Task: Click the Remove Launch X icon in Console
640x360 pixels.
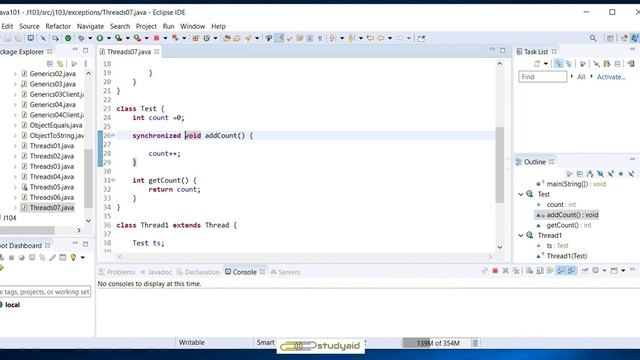Action: pos(505,271)
